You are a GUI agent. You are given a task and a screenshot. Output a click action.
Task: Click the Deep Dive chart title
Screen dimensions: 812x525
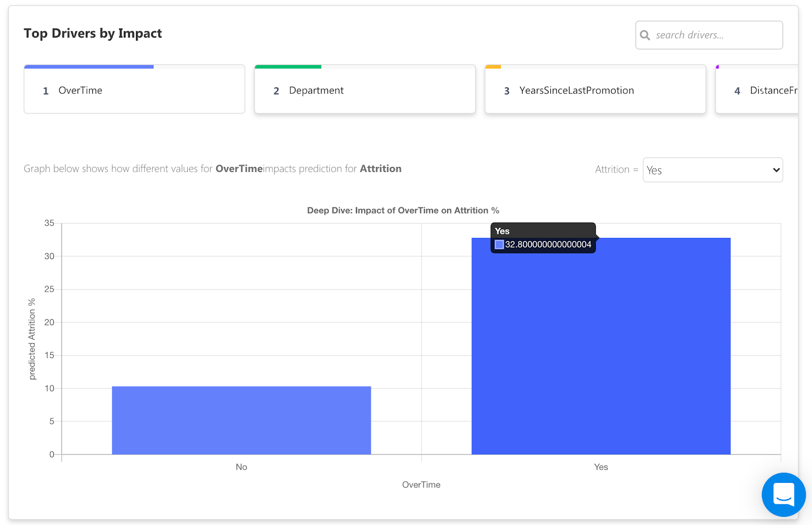[403, 211]
